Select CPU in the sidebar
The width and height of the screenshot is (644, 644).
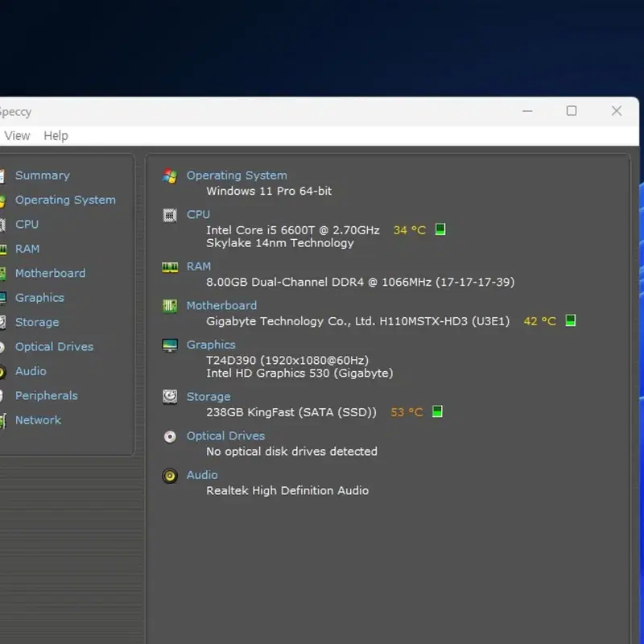(27, 225)
